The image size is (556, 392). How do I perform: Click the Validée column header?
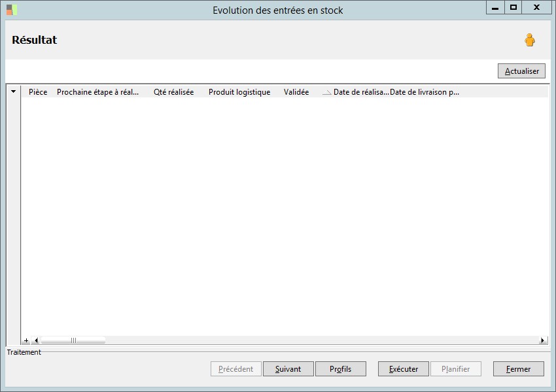click(296, 92)
